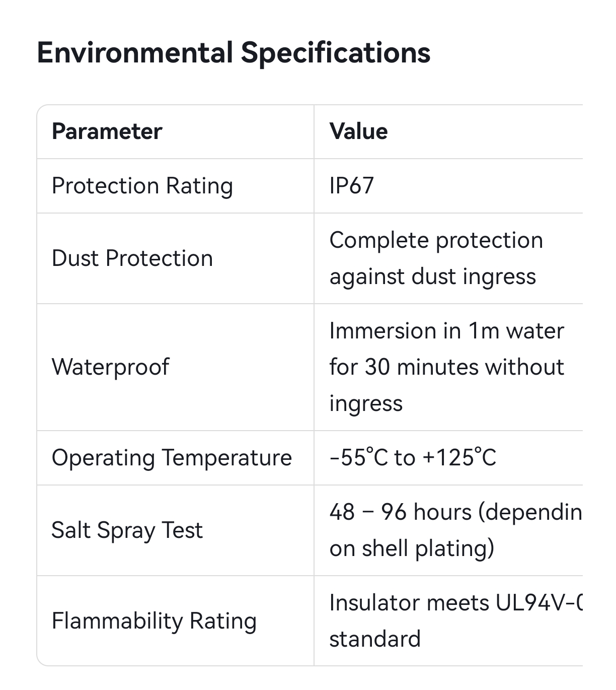
Task: Click the -55°C to +125°C value
Action: point(413,458)
